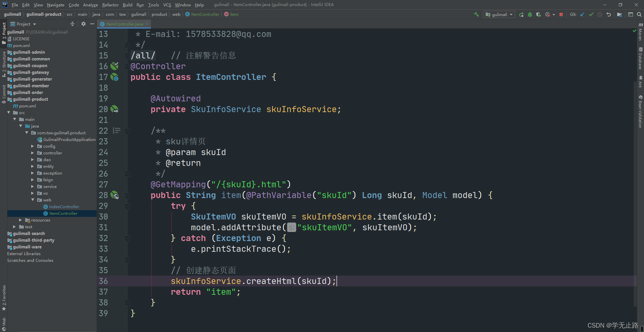Commit changes with the green checkmark
644x332 pixels.
point(591,14)
